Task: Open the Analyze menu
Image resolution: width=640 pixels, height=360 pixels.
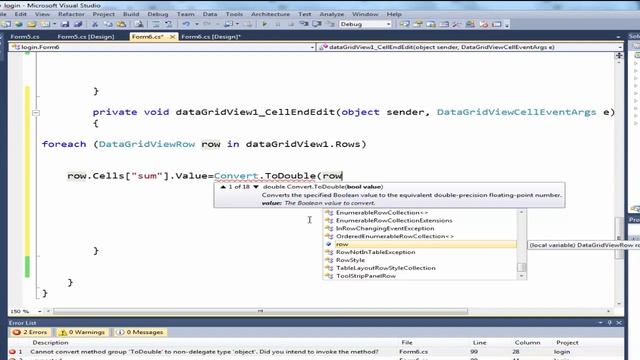Action: click(x=331, y=14)
